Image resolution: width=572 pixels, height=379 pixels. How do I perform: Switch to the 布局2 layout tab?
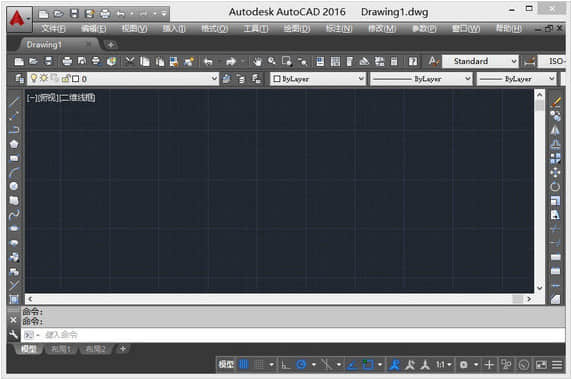[x=95, y=349]
